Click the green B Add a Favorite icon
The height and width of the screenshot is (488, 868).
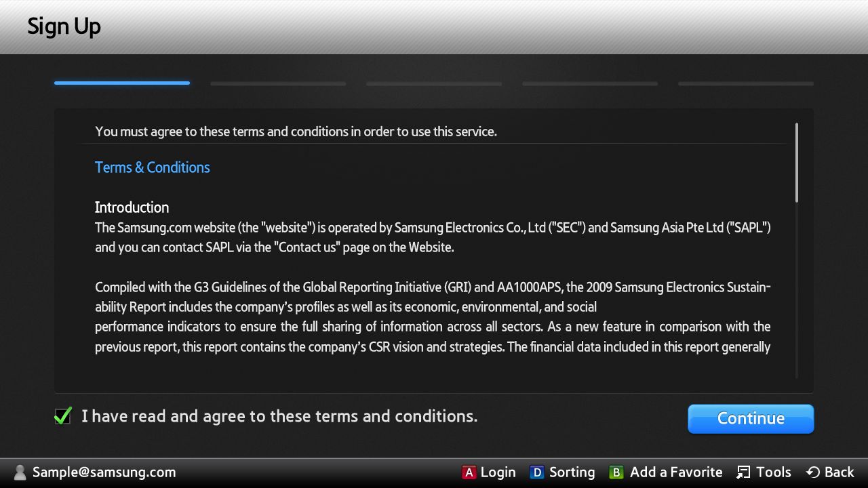click(616, 472)
